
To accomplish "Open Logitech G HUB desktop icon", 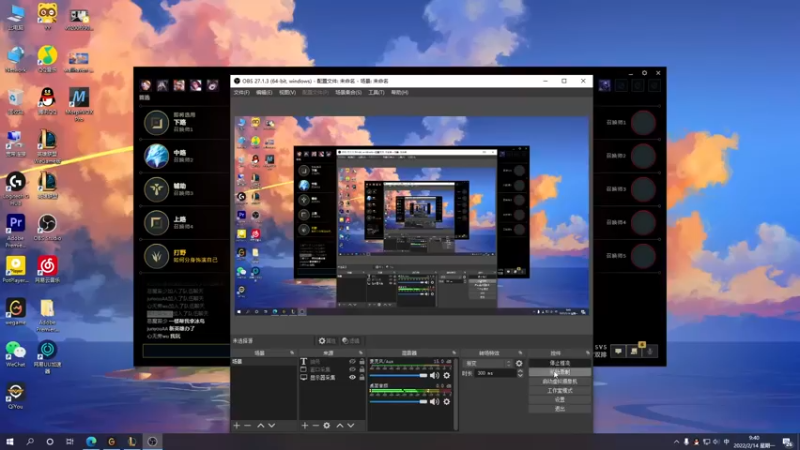I will pyautogui.click(x=15, y=189).
